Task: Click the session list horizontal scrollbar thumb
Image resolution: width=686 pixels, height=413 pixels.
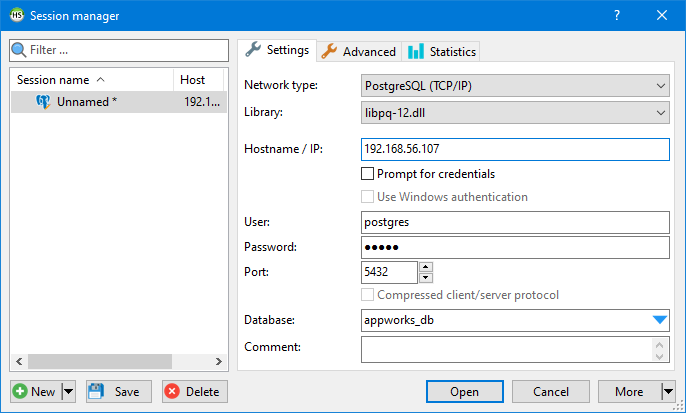Action: point(100,361)
